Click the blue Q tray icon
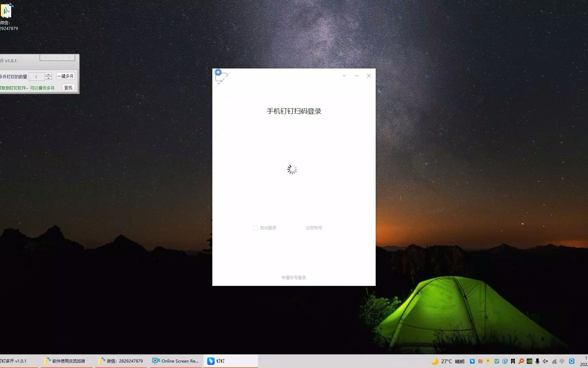Image resolution: width=588 pixels, height=368 pixels. [x=572, y=361]
